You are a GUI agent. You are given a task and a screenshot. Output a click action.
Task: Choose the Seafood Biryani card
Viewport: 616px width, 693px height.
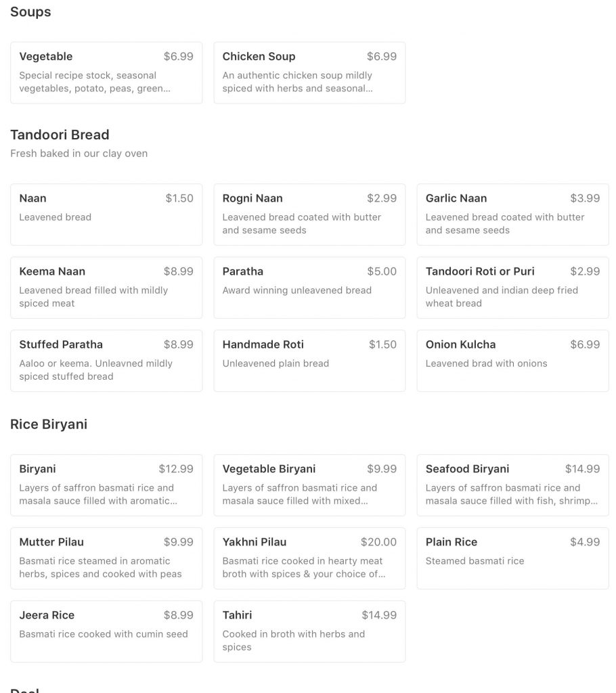[x=512, y=485]
